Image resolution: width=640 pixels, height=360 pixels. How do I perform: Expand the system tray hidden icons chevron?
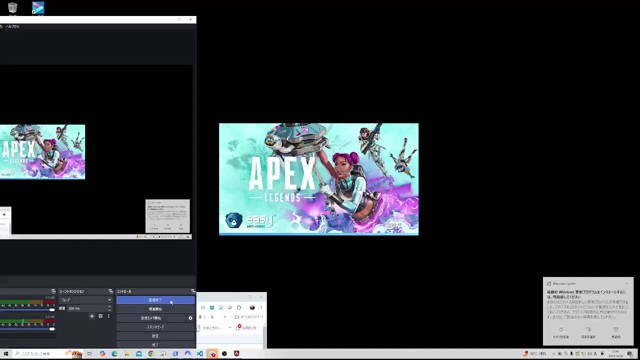554,354
